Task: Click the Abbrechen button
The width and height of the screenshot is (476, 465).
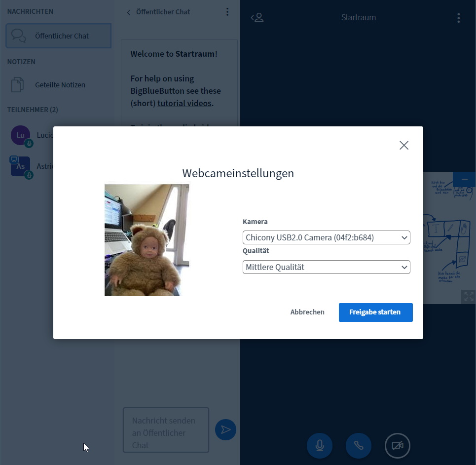Action: click(x=307, y=312)
